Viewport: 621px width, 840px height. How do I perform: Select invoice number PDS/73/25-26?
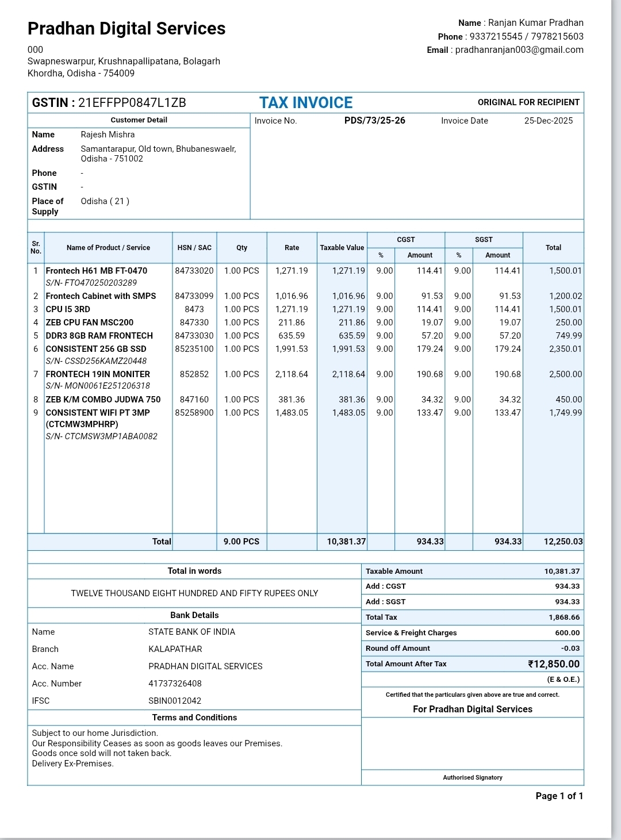374,121
